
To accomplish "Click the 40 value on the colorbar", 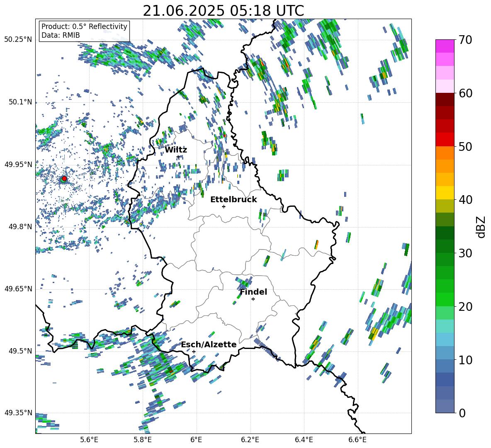I will (465, 200).
